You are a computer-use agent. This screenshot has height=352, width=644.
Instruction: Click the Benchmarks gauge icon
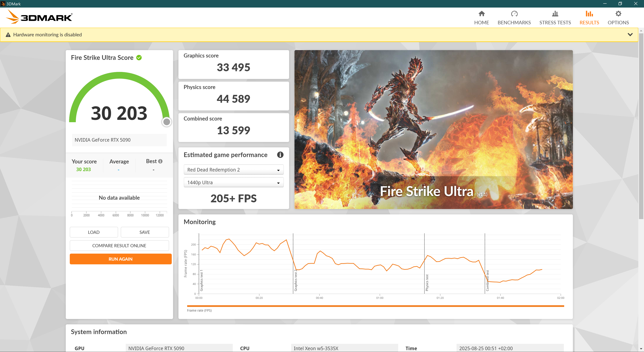pyautogui.click(x=514, y=13)
